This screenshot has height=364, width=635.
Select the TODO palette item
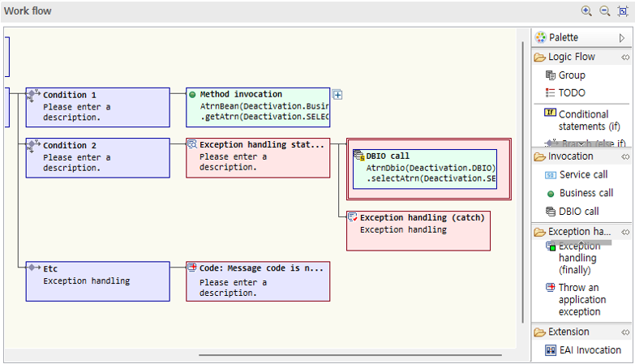coord(571,93)
